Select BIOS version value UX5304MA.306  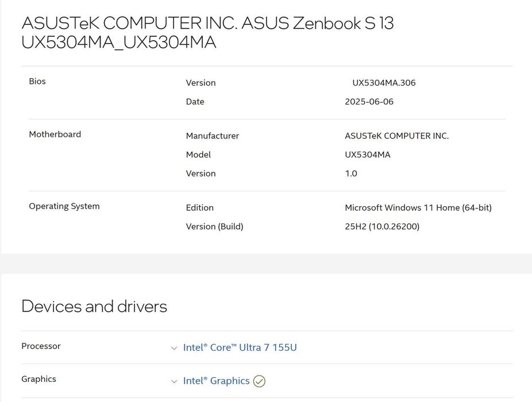tap(384, 83)
